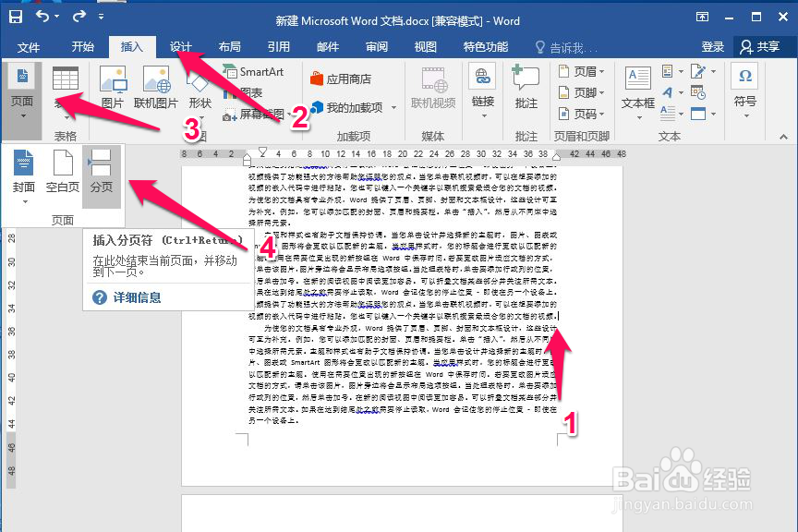Click the 告诉我 search box
The height and width of the screenshot is (532, 798).
[566, 48]
